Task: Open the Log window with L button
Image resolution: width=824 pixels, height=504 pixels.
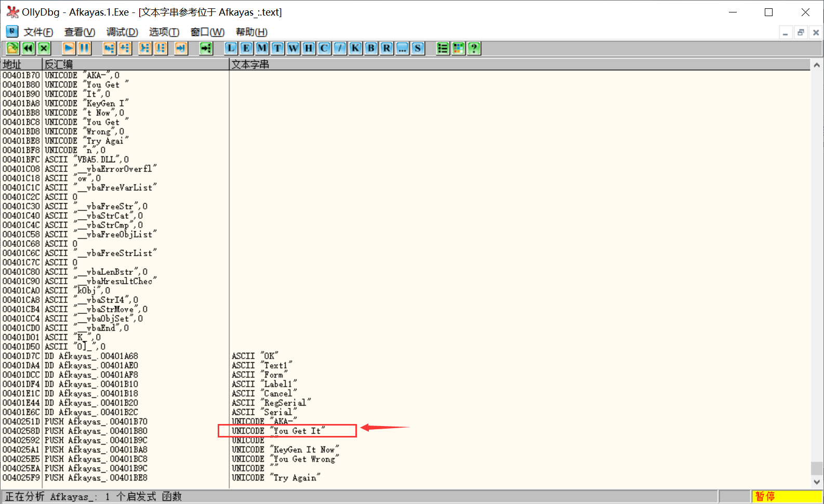Action: point(231,48)
